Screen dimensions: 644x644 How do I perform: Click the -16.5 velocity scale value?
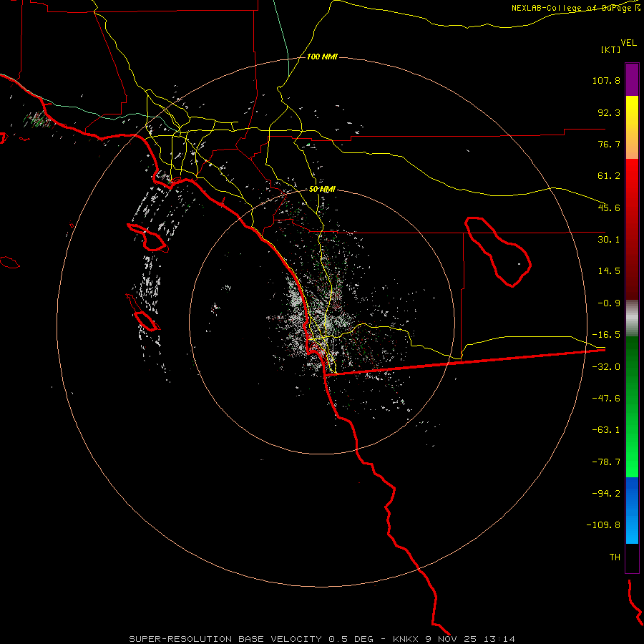[x=606, y=335]
